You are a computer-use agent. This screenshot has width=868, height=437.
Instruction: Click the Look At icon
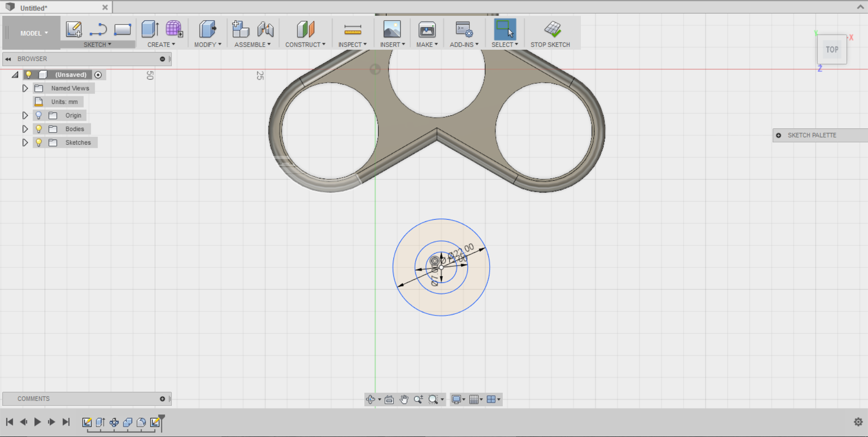coord(389,399)
